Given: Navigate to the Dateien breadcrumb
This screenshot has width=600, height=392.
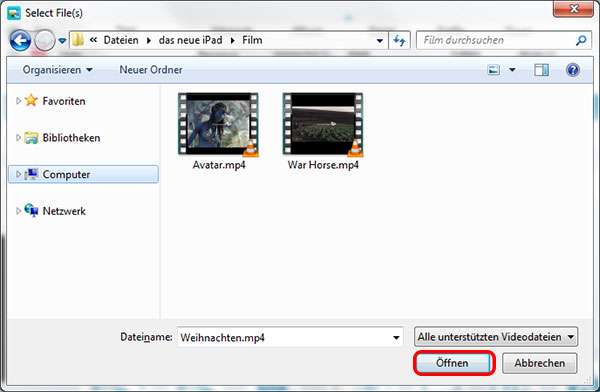Looking at the screenshot, I should point(121,40).
